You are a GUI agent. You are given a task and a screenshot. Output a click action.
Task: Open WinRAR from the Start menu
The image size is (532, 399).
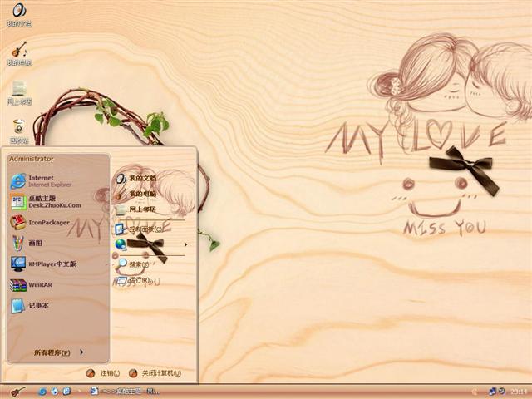[x=57, y=285]
